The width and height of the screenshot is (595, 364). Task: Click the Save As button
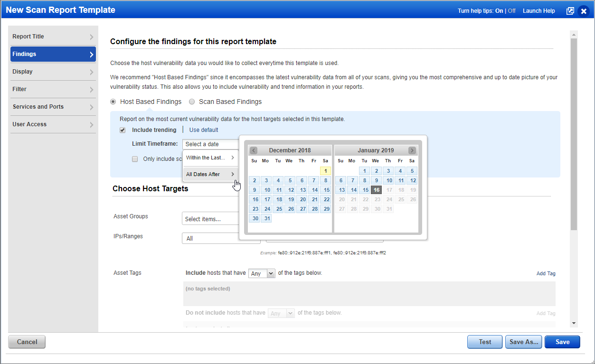coord(523,342)
